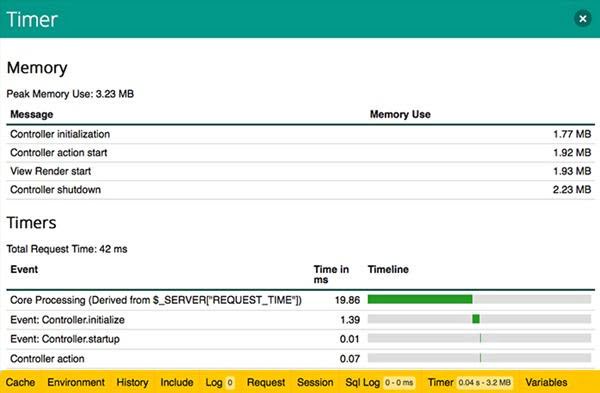
Task: Click the Timer panel title
Action: (x=32, y=19)
